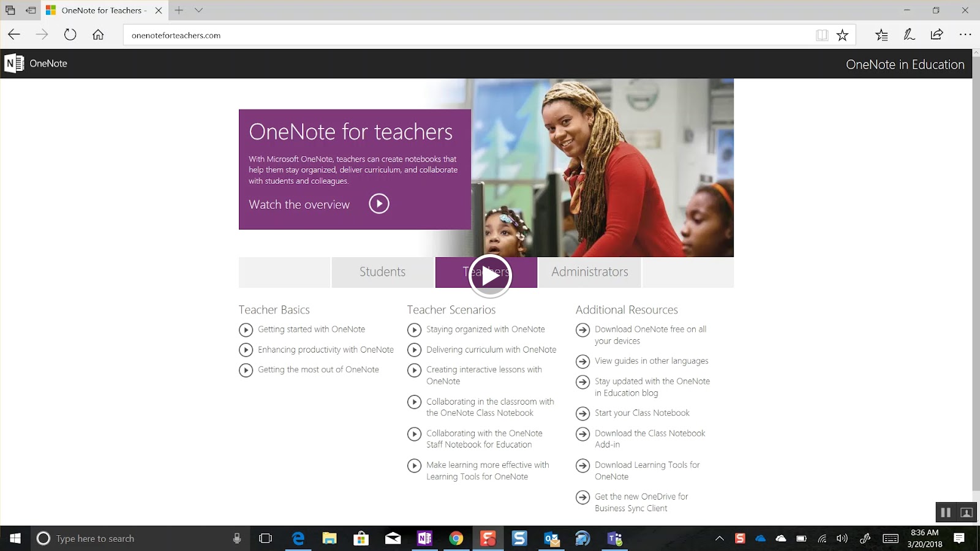The height and width of the screenshot is (551, 980).
Task: Click the Cortana microphone icon
Action: coord(237,538)
